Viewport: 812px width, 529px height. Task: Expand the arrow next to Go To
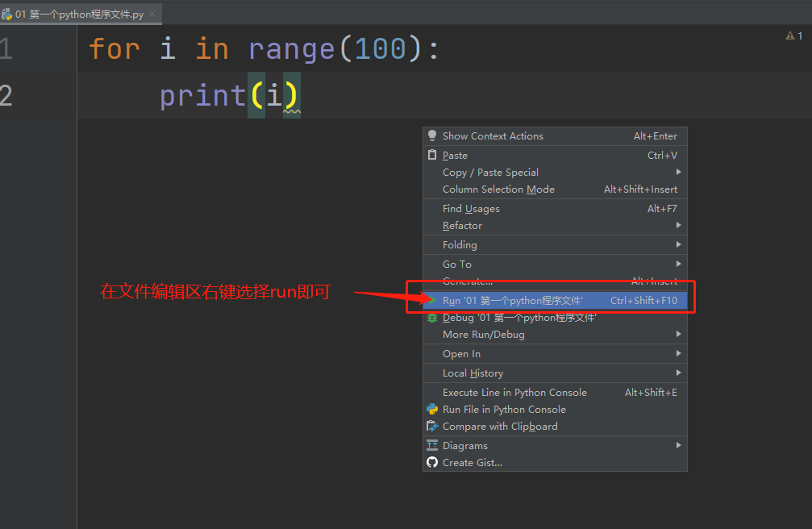[x=678, y=263]
